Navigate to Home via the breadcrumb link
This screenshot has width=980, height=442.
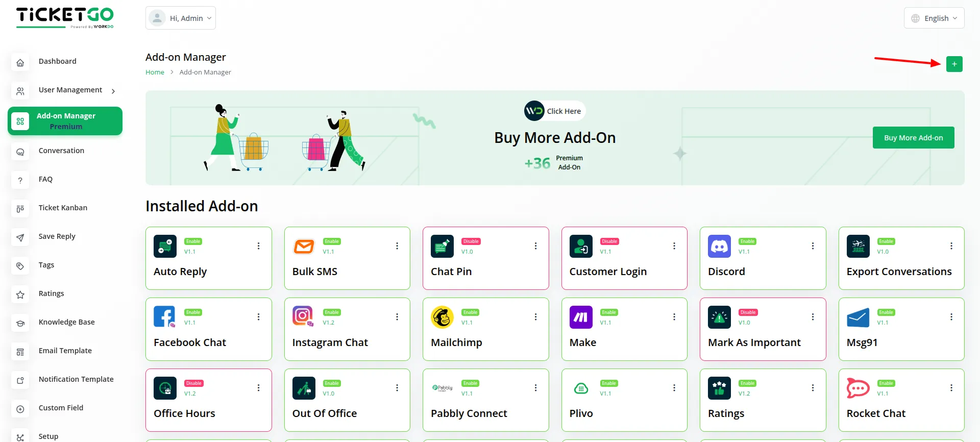[155, 72]
